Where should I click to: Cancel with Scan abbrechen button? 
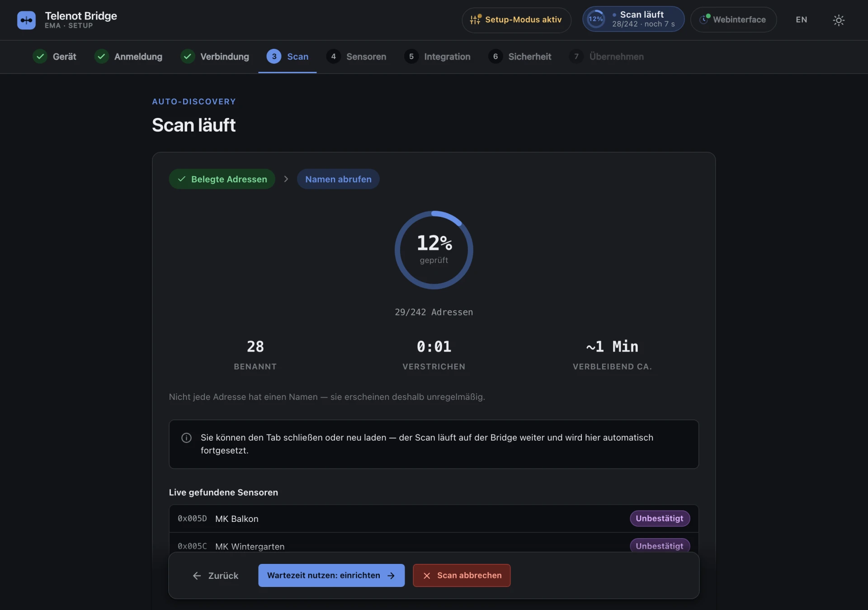click(462, 576)
